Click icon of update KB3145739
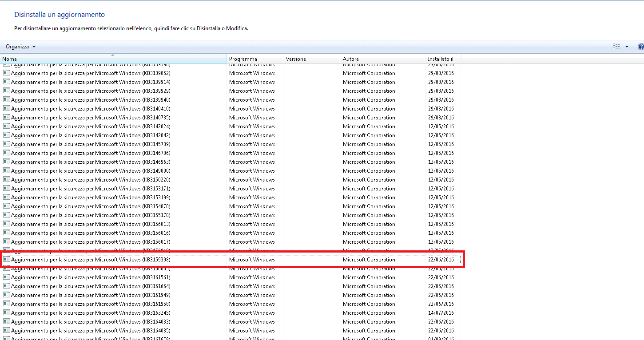 [7, 144]
